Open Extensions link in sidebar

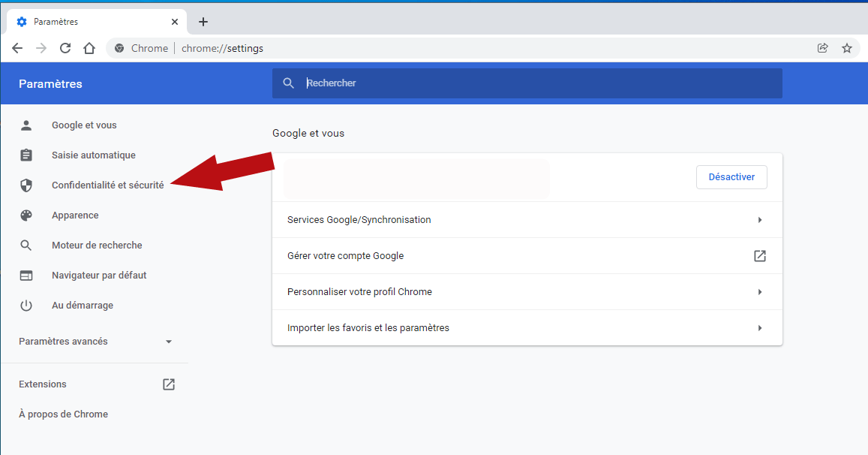click(x=43, y=384)
